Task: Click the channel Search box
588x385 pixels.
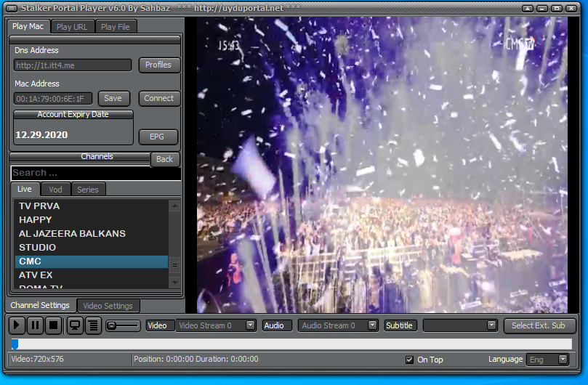Action: [96, 173]
